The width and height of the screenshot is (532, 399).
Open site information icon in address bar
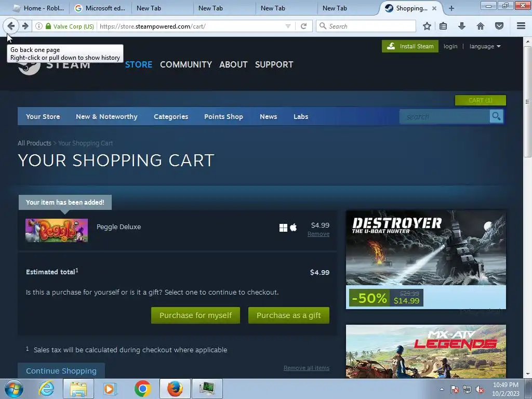(39, 26)
